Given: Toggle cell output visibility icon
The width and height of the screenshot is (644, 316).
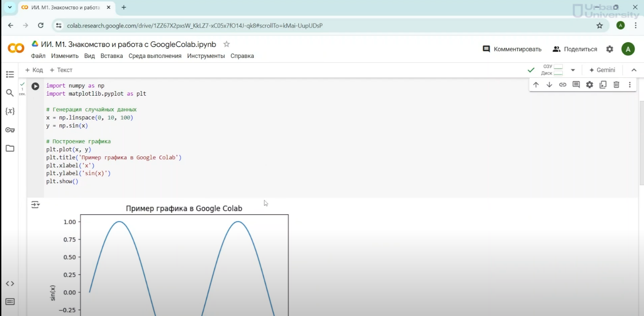Looking at the screenshot, I should (x=36, y=205).
